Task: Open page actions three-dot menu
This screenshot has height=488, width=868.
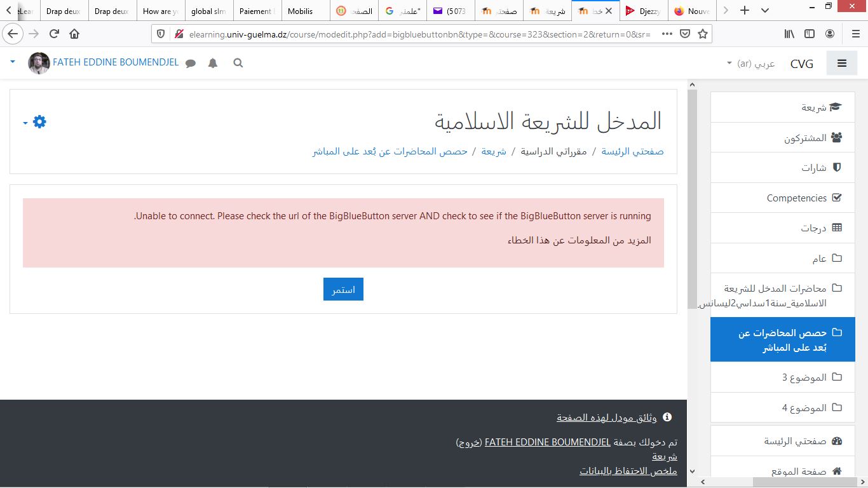Action: pos(667,34)
